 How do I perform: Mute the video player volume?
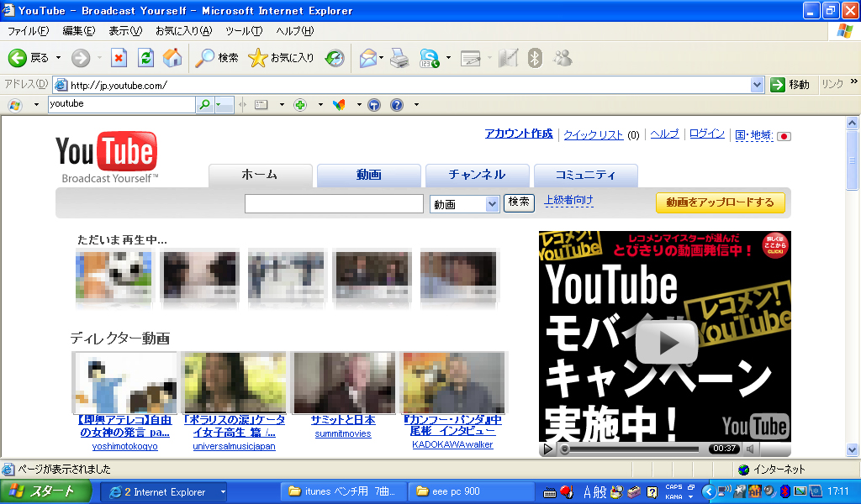pyautogui.click(x=751, y=449)
